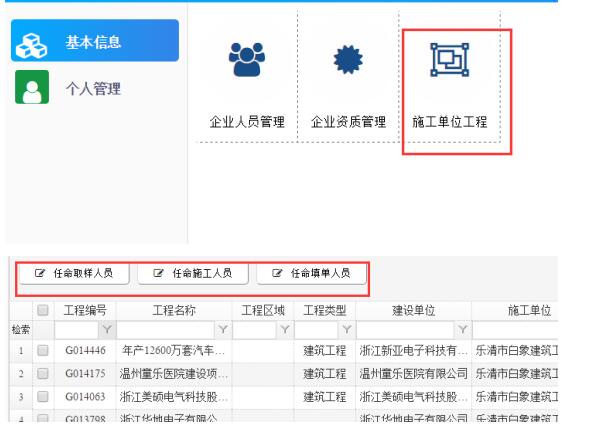
Task: Toggle the select-all header checkbox
Action: coord(43,310)
